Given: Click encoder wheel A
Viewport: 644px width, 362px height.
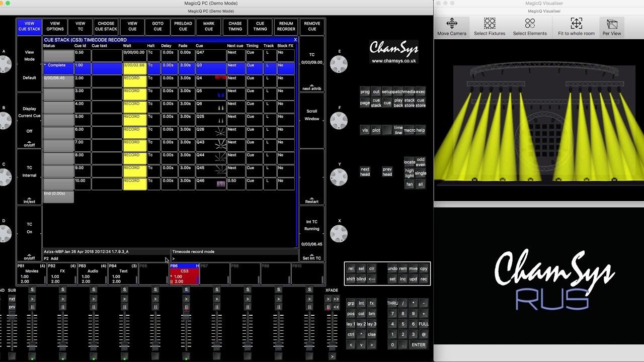Looking at the screenshot, I should click(5, 64).
